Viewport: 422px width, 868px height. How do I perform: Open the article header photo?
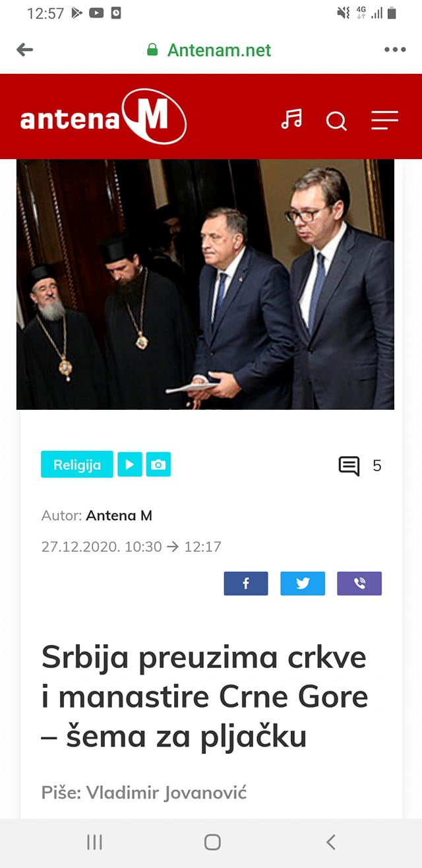pyautogui.click(x=205, y=284)
